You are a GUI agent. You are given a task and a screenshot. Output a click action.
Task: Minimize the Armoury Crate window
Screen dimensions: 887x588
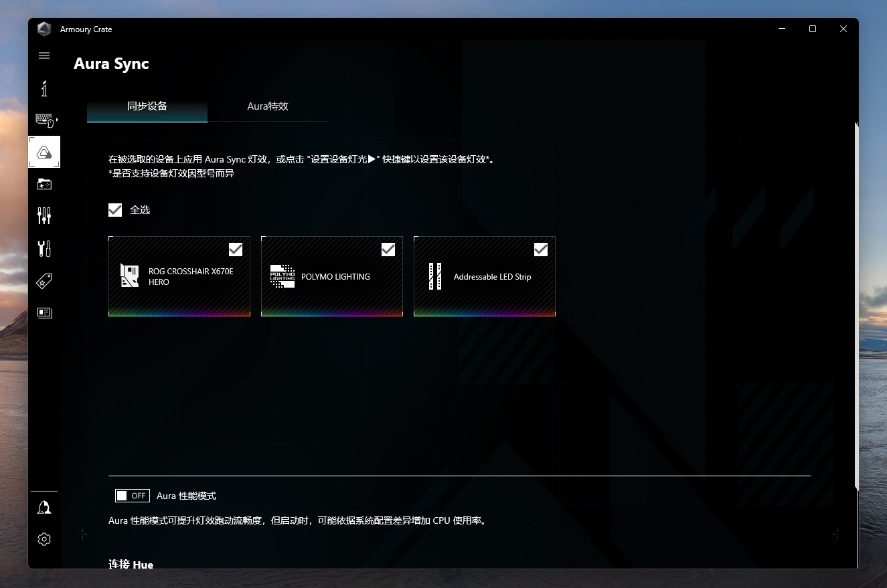point(782,29)
